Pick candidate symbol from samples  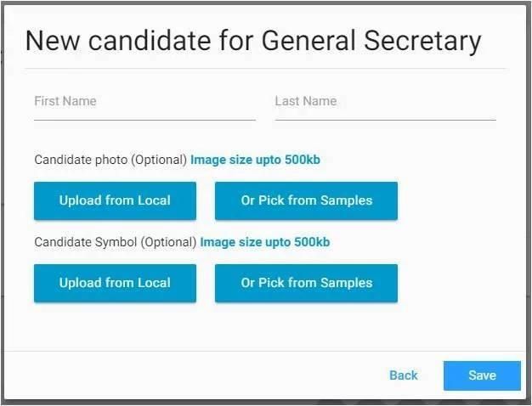tap(306, 284)
